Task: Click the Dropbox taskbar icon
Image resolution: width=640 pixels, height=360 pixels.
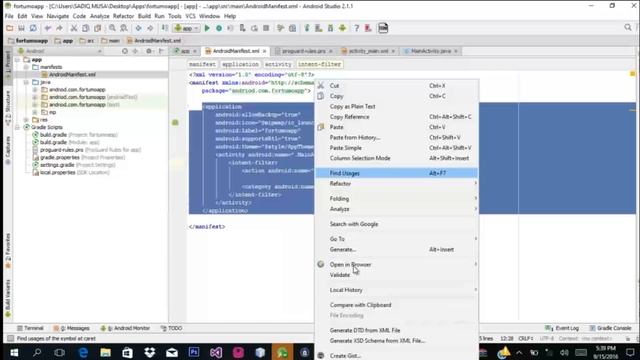Action: [150, 352]
